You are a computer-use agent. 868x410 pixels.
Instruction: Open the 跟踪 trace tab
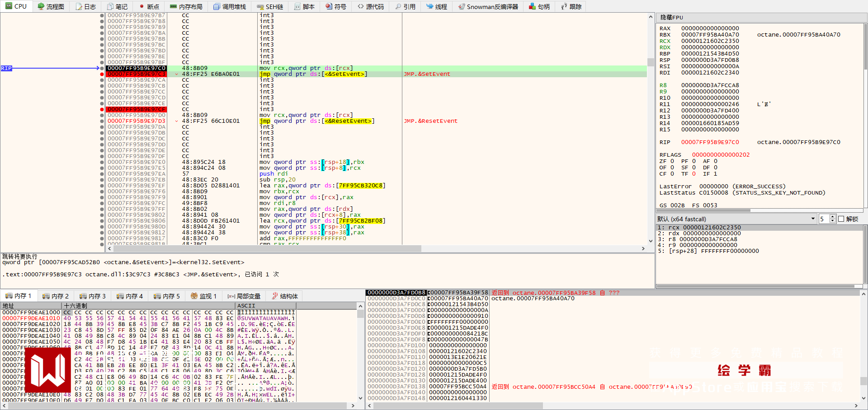(571, 6)
